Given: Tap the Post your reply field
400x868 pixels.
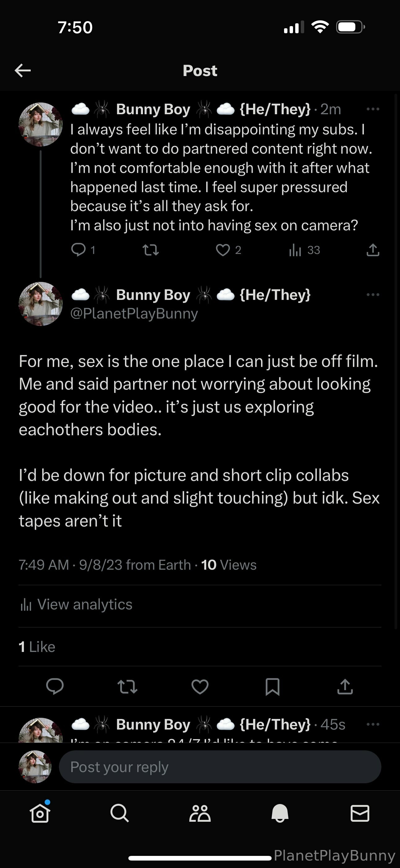Looking at the screenshot, I should point(220,767).
